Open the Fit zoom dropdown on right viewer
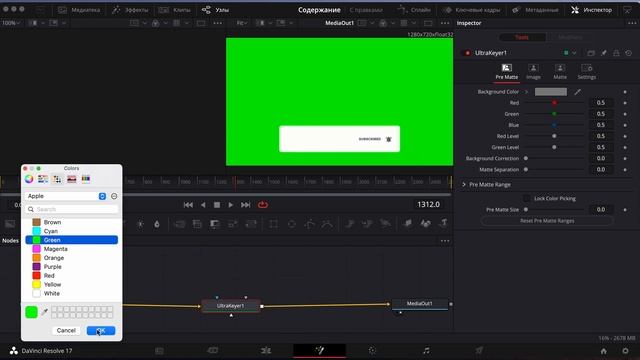Screen dimensions: 640x360 click(242, 23)
